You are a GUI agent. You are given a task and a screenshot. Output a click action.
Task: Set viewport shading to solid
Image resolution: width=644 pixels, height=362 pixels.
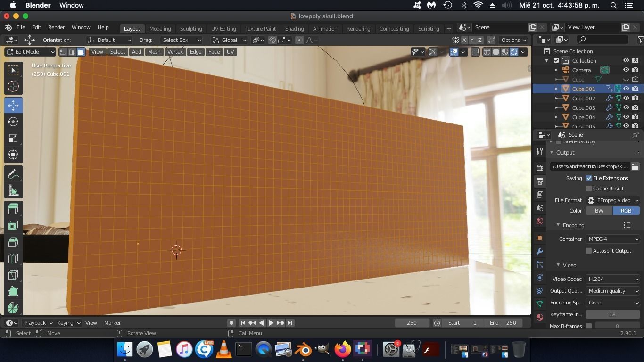pos(496,52)
